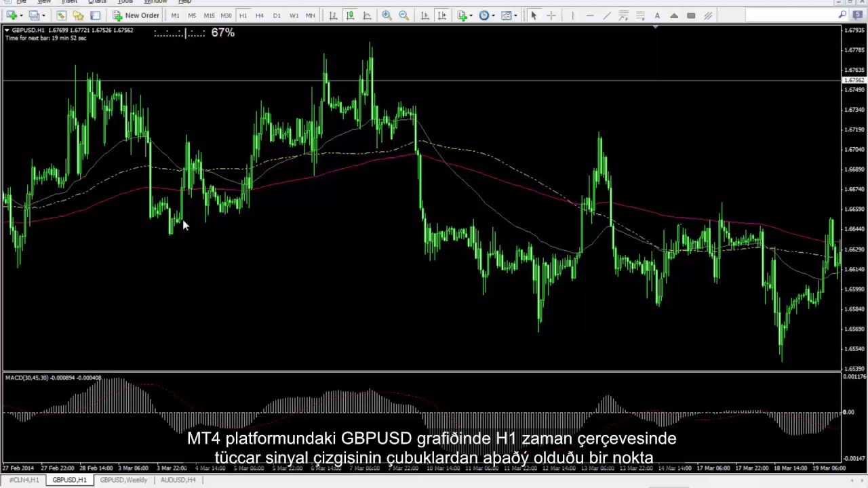
Task: Switch to M15 timeframe
Action: (x=209, y=15)
